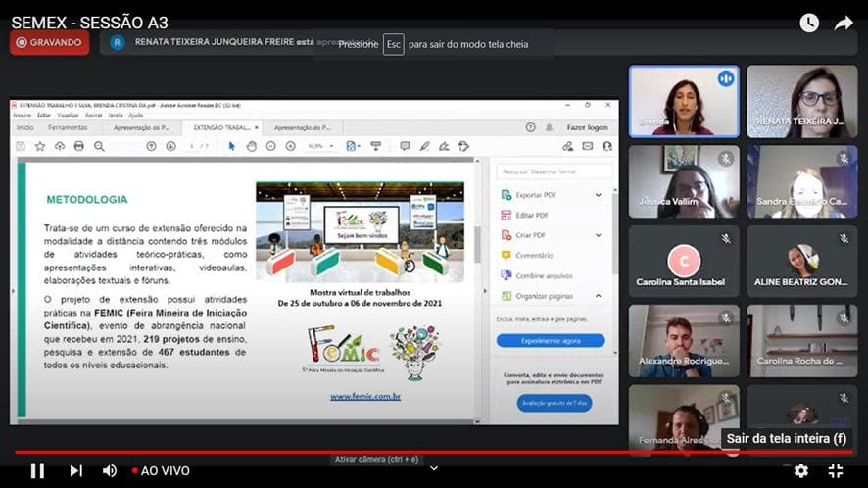Click the Add comment bubble icon
The image size is (868, 488).
405,146
